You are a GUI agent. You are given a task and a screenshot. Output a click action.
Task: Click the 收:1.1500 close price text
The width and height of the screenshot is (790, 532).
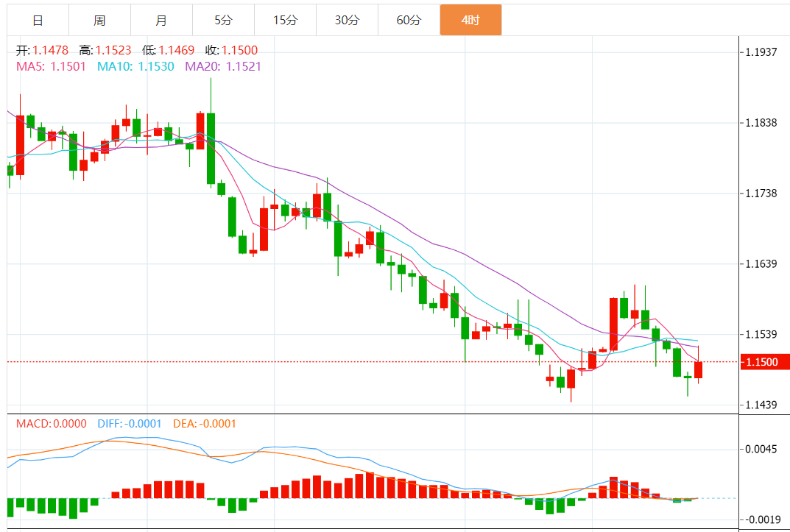(231, 50)
